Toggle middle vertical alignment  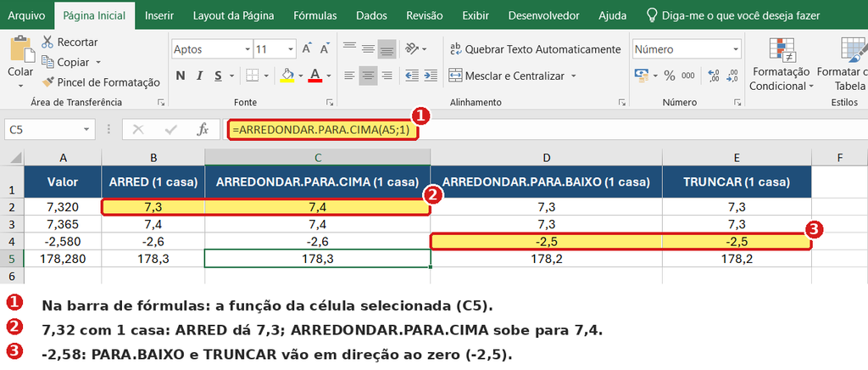(x=368, y=48)
